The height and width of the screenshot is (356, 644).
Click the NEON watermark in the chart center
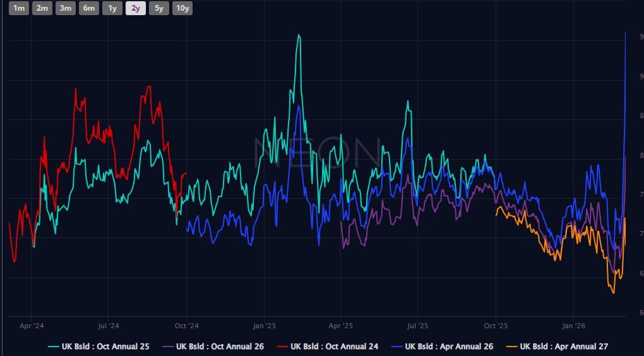(x=316, y=151)
